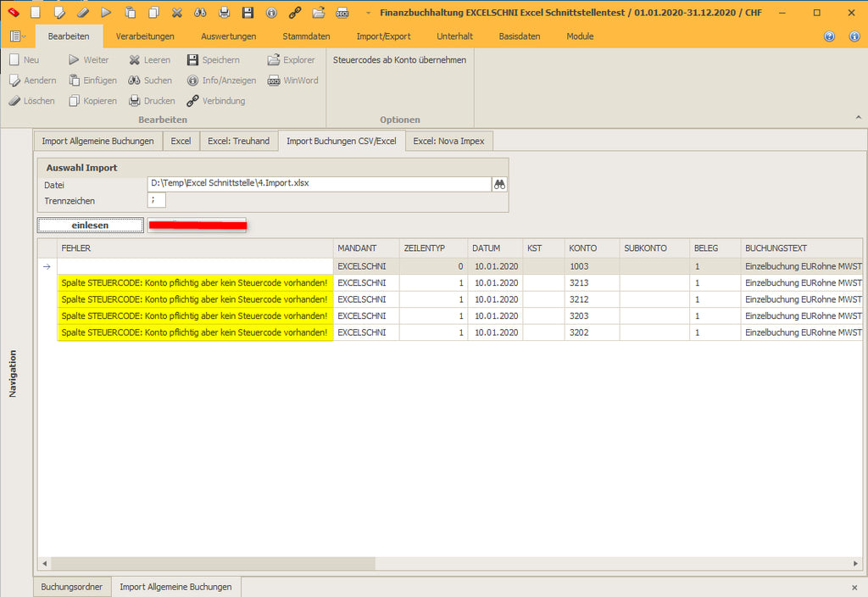Click the Speichern save icon in the ribbon

(193, 60)
